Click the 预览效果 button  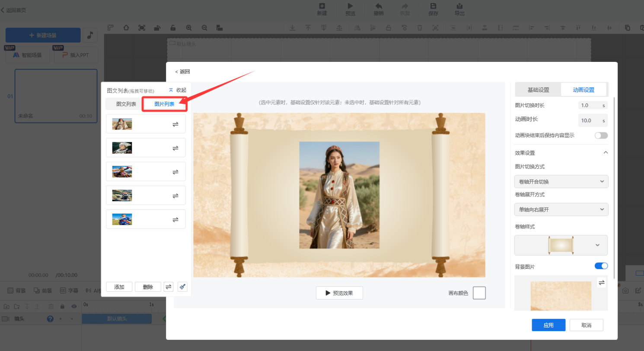[x=339, y=293]
